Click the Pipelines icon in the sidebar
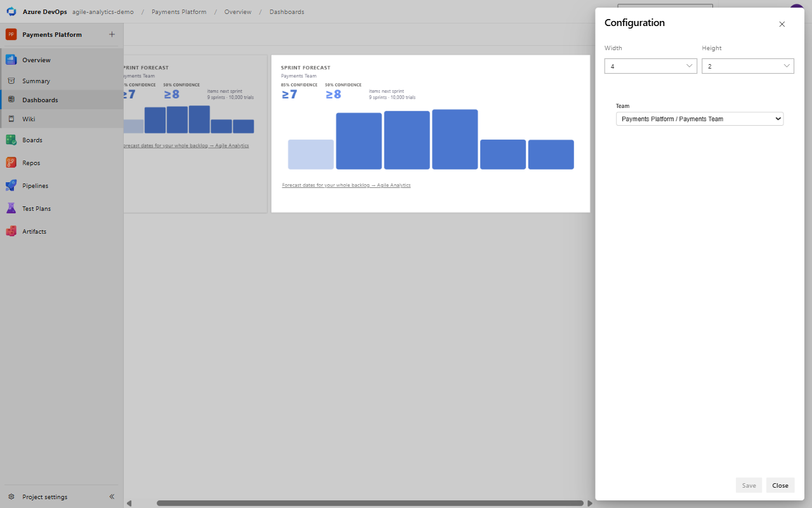Screen dimensions: 812x508 pos(11,185)
